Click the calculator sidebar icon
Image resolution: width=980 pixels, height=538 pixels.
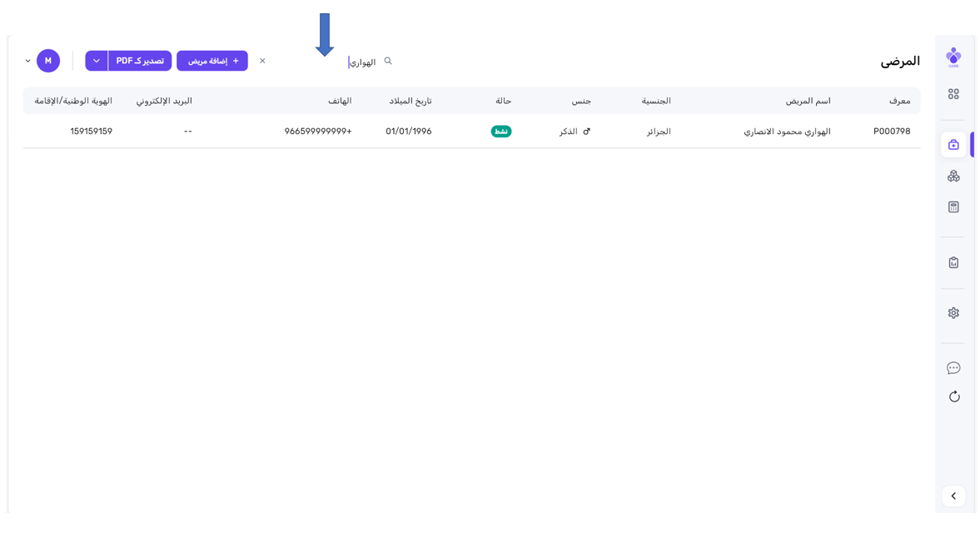(x=953, y=207)
